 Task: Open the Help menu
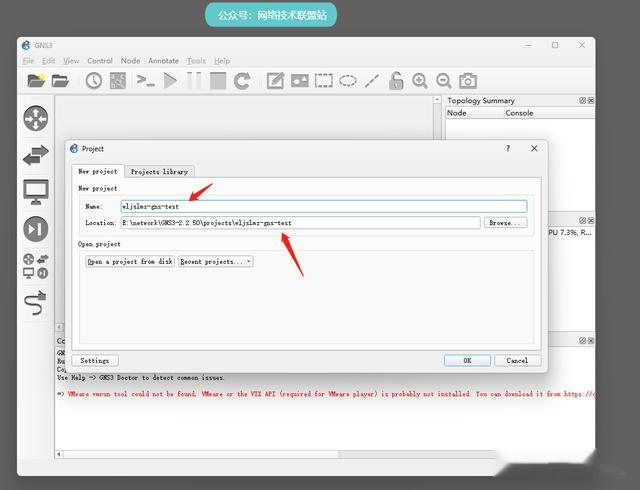(222, 61)
